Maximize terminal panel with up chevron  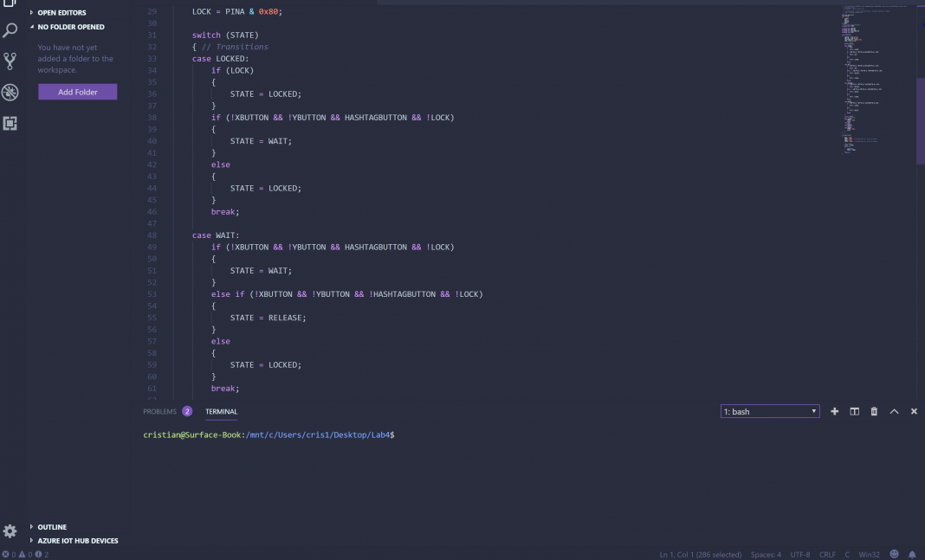point(894,411)
